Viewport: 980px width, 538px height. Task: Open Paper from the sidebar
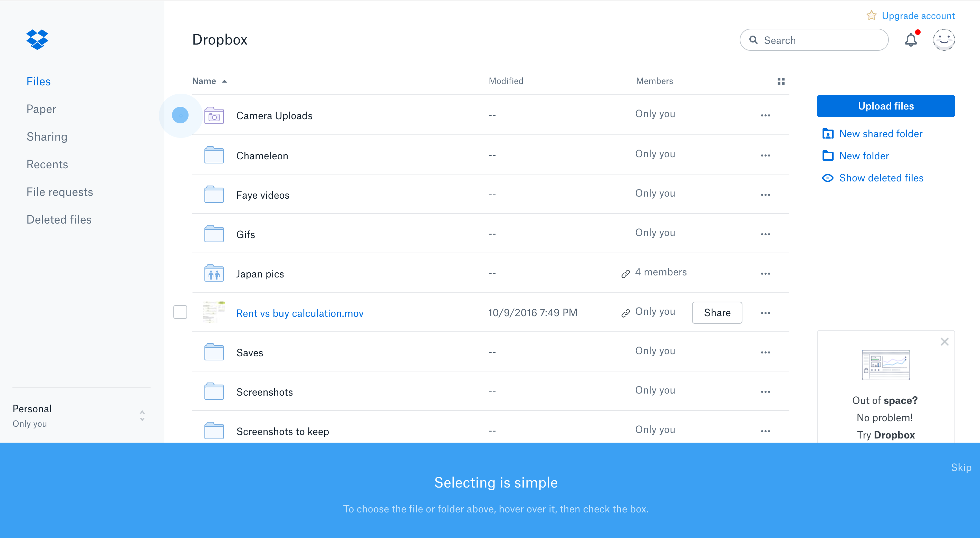(x=41, y=108)
